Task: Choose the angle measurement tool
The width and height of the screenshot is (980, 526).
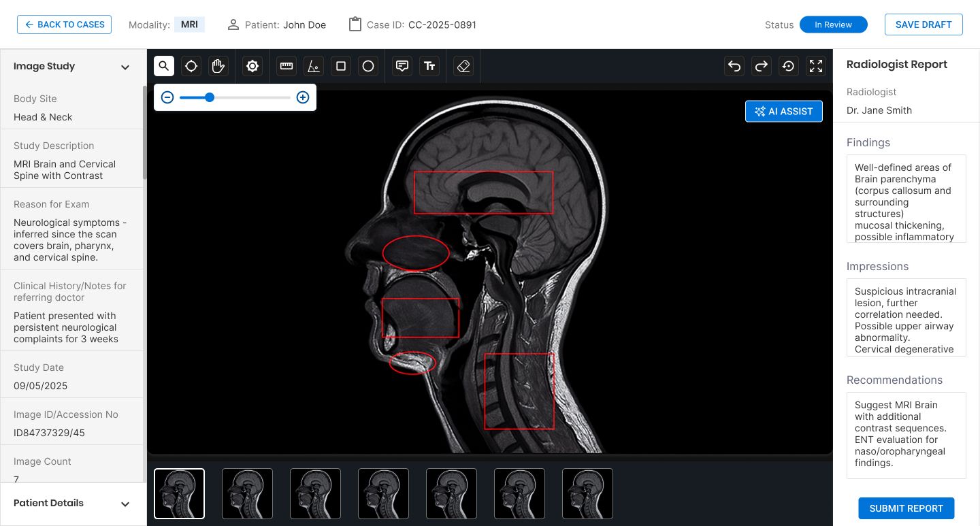Action: pos(313,66)
